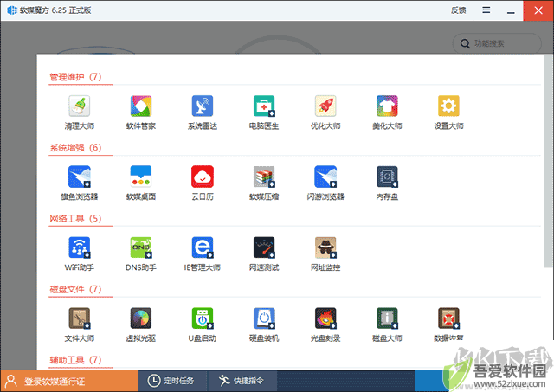
Task: Open IE管理大师 icon
Action: pos(202,247)
